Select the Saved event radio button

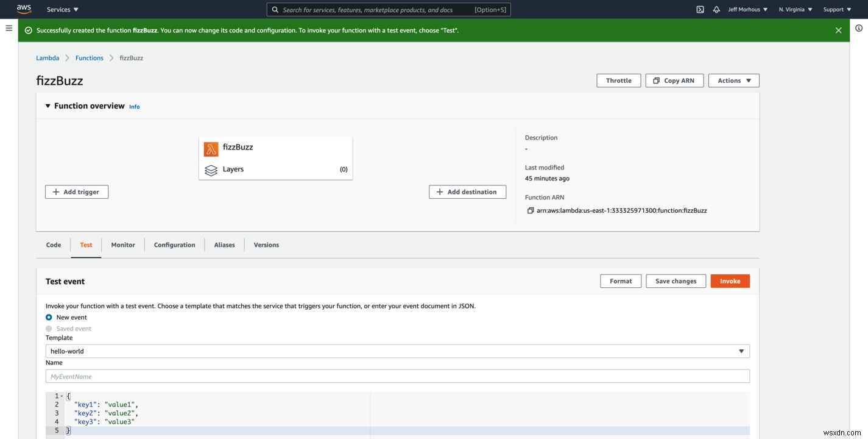click(48, 328)
